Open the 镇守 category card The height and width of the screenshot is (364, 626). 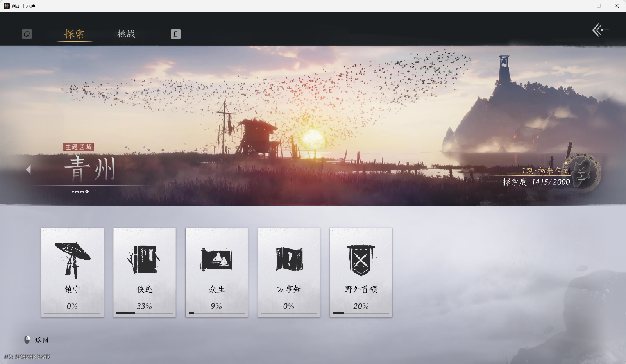coord(72,272)
